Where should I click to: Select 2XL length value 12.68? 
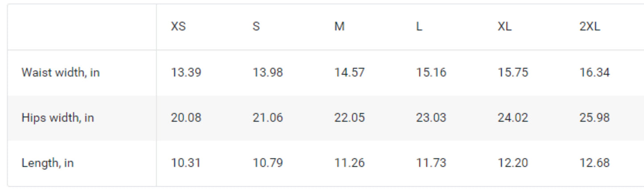coord(595,163)
